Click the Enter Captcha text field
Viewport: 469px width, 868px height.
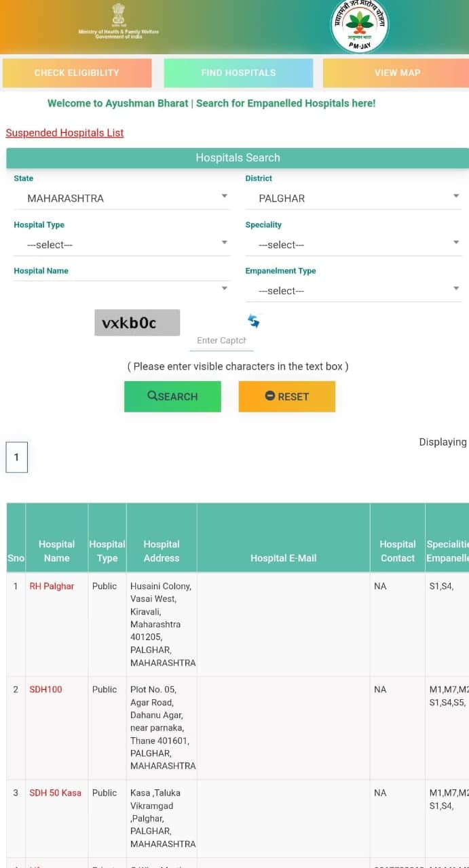coord(221,340)
